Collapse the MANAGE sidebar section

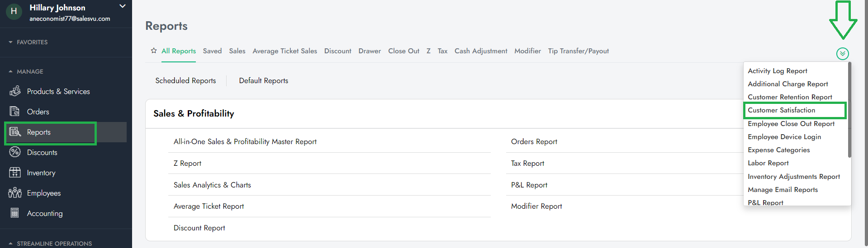(10, 71)
